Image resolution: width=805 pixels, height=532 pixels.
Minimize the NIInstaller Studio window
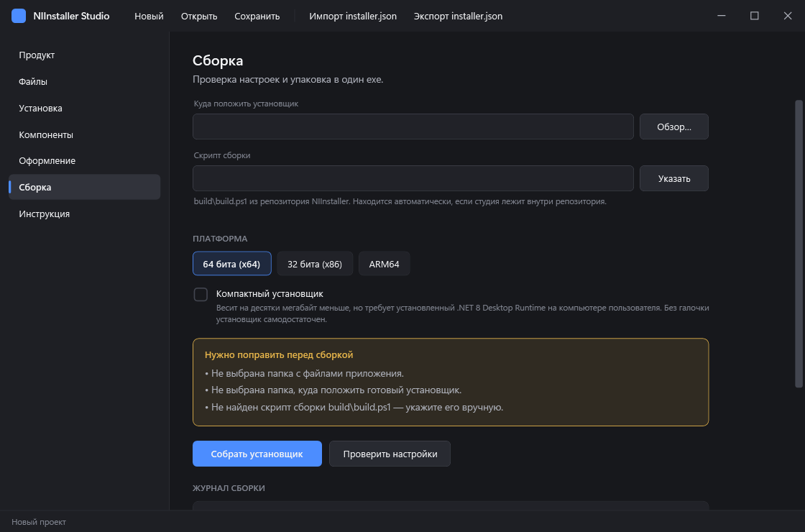pyautogui.click(x=722, y=16)
